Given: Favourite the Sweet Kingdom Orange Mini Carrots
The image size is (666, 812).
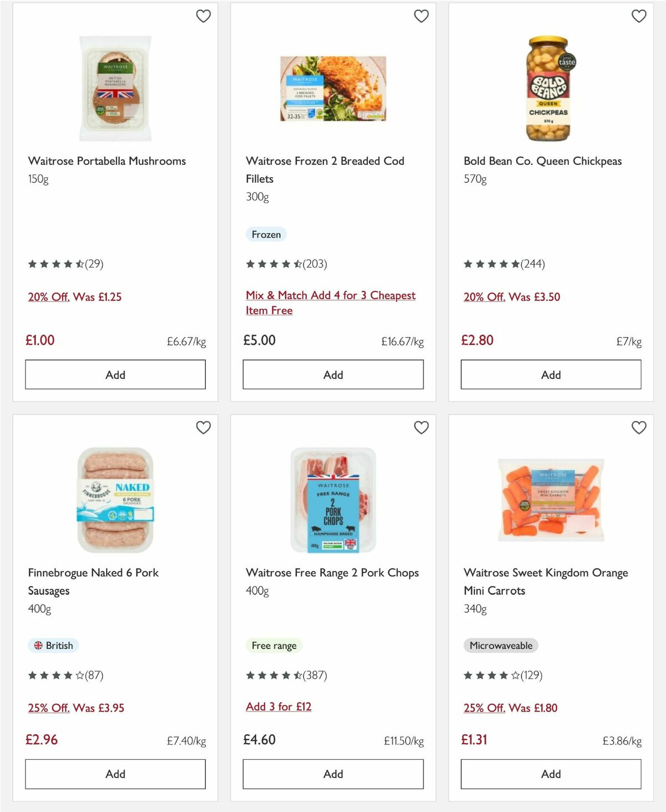Looking at the screenshot, I should tap(639, 428).
